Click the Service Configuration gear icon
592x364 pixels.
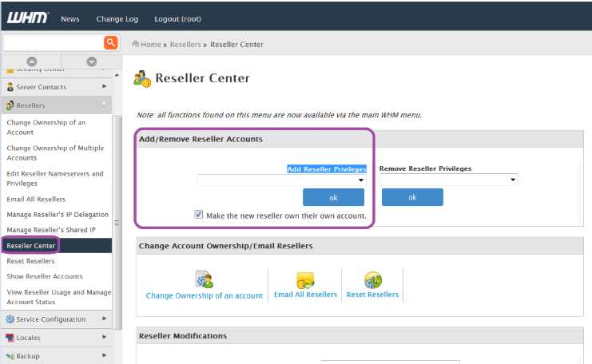click(x=10, y=319)
